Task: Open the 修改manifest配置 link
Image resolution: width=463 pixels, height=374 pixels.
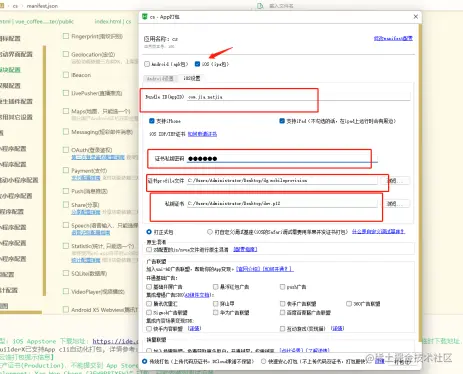Action: [393, 39]
